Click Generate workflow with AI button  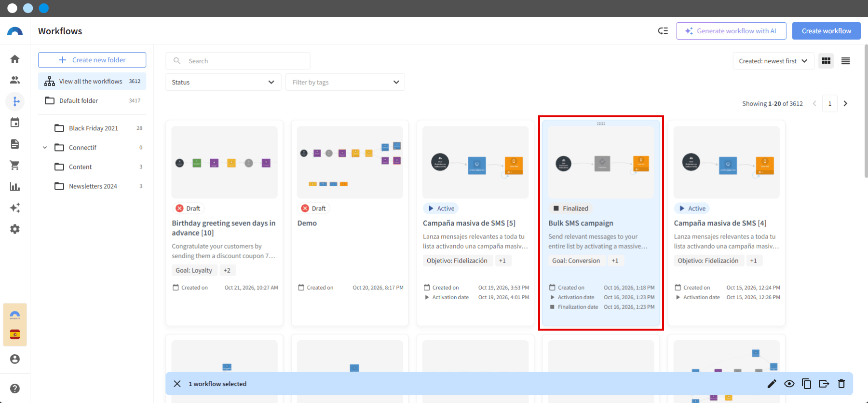coord(731,31)
